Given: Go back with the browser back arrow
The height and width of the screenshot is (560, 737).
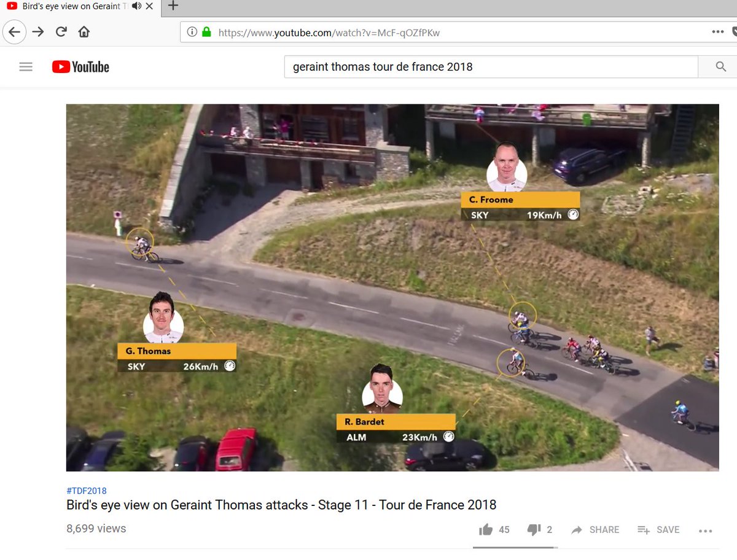Looking at the screenshot, I should [14, 32].
